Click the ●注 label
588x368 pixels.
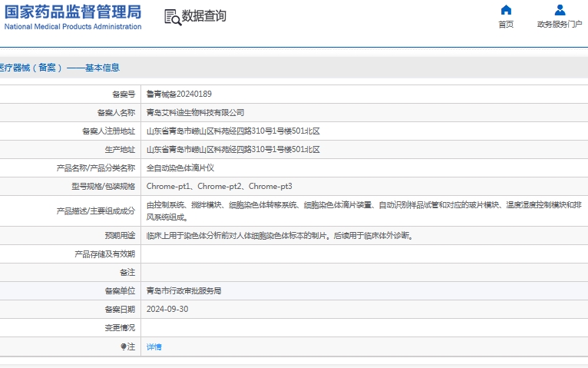[128, 346]
